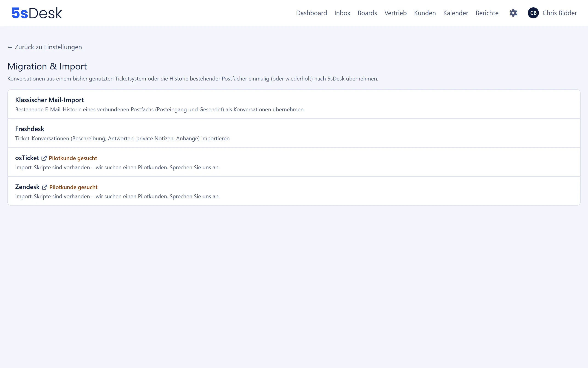Click the CB user avatar

click(x=533, y=13)
